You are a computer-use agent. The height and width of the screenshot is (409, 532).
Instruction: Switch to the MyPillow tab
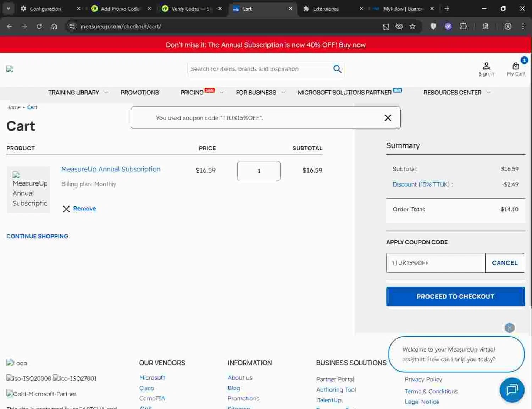[404, 9]
